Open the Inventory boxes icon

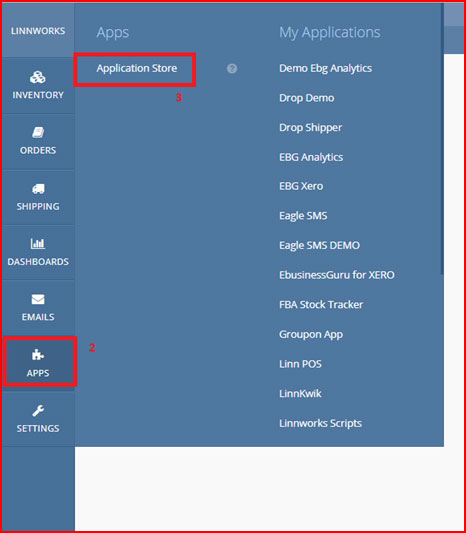click(x=38, y=78)
